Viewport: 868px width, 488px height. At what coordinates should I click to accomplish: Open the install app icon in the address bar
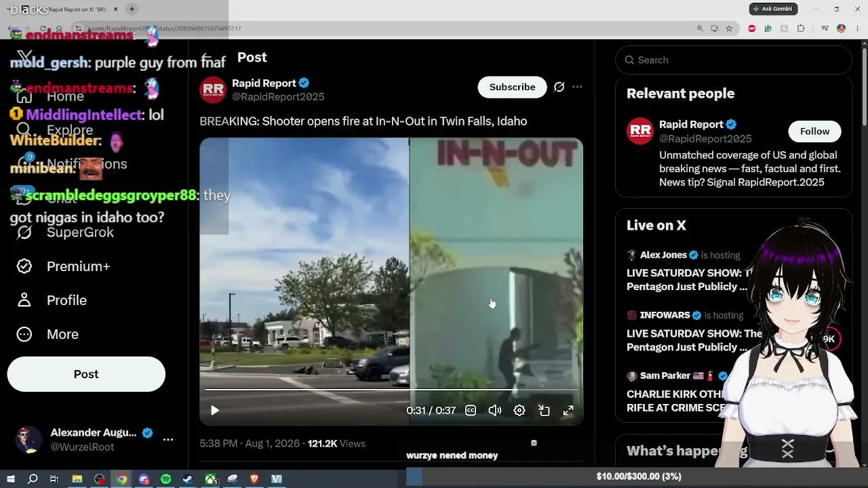[715, 28]
